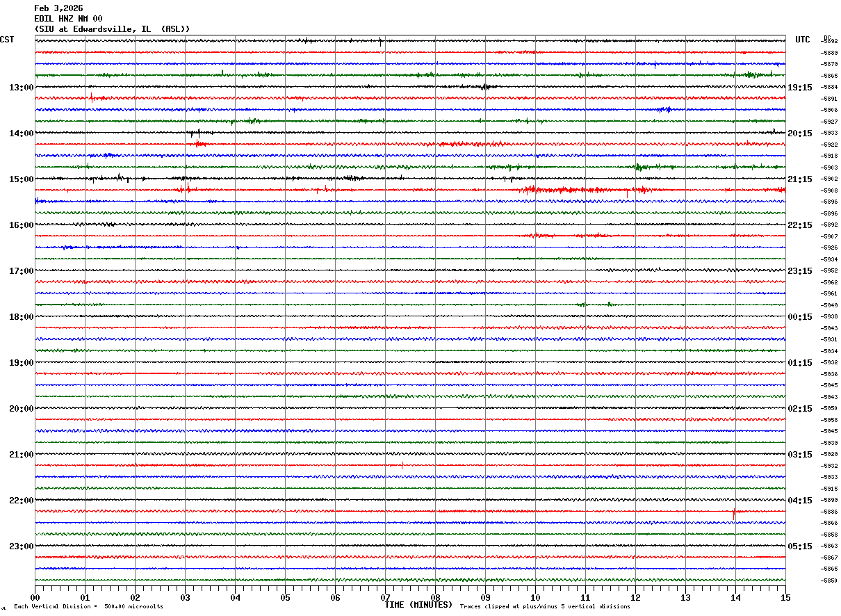Click the 02:15 UTC row label
The image size is (841, 616).
[x=800, y=409]
